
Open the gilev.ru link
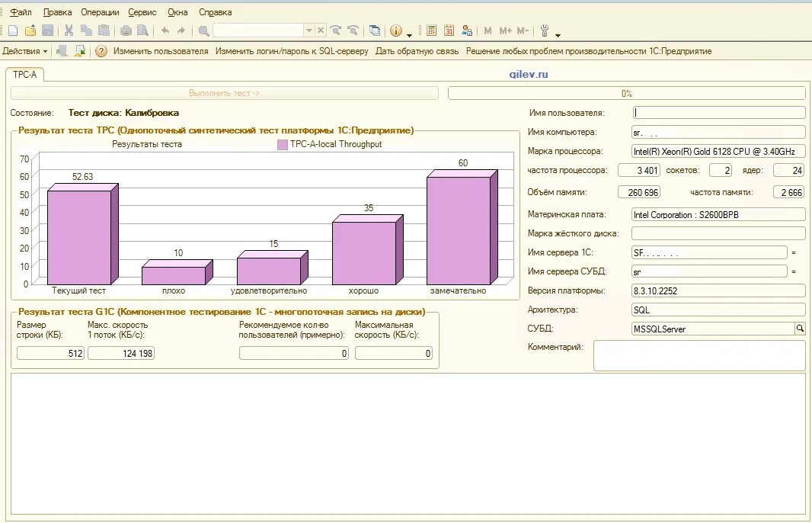click(528, 74)
